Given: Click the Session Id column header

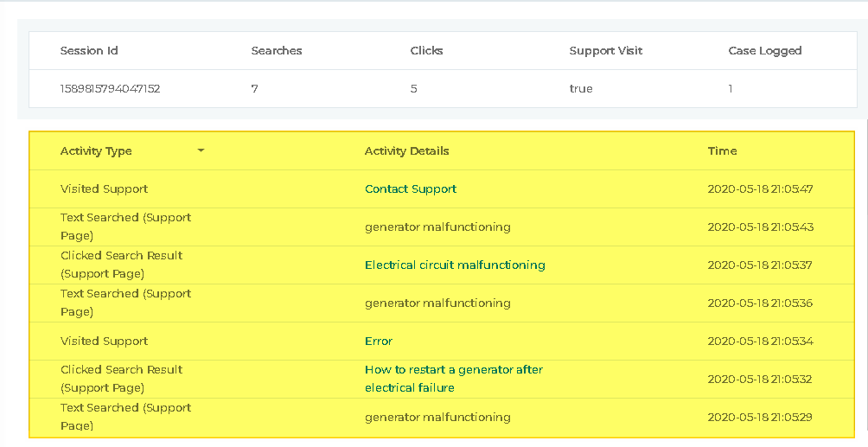Looking at the screenshot, I should (89, 50).
